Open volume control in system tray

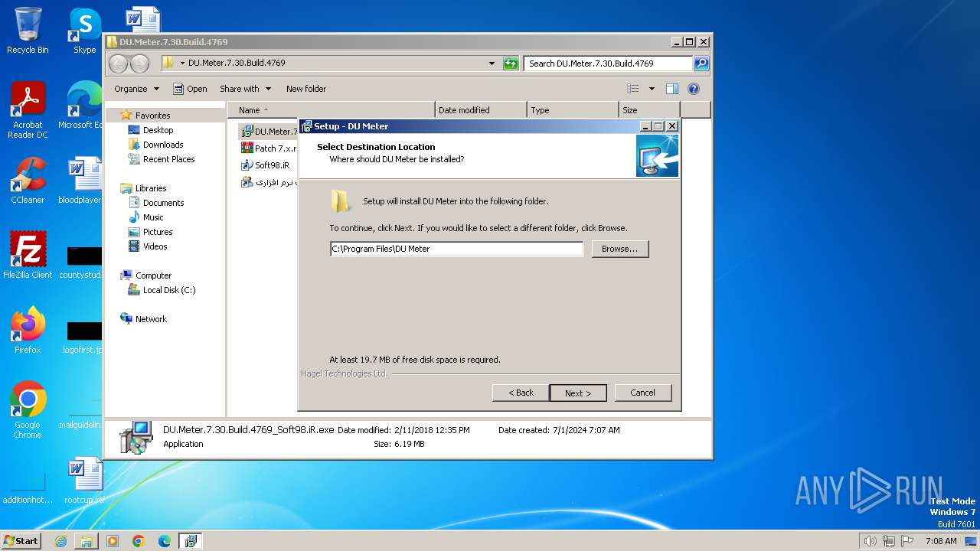coord(870,541)
